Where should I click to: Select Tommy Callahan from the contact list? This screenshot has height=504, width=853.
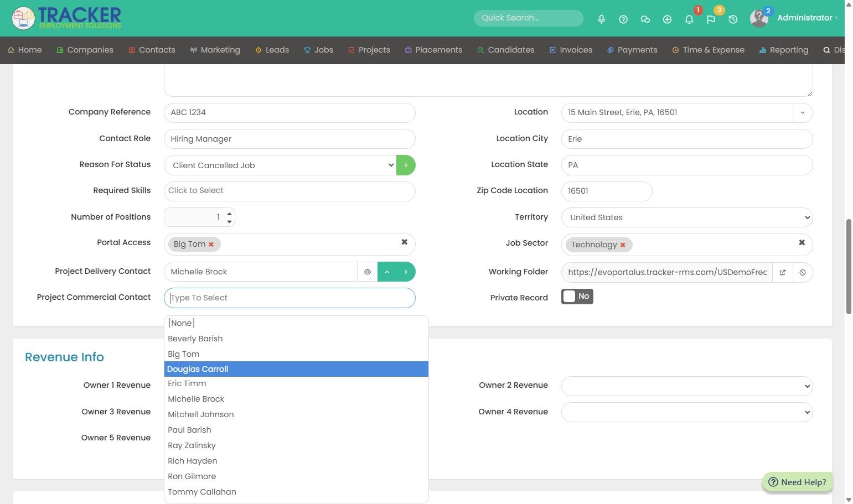296,492
